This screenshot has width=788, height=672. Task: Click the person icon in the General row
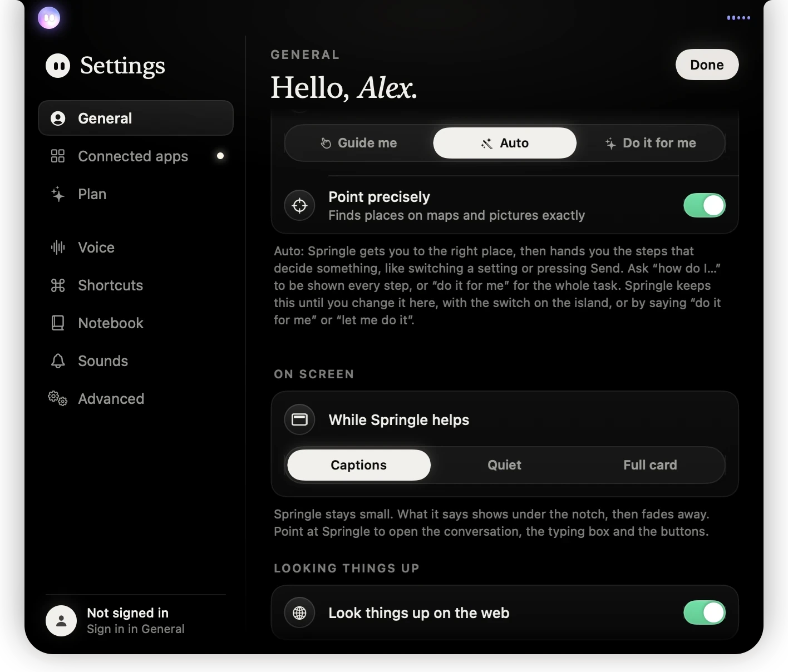[x=58, y=118]
